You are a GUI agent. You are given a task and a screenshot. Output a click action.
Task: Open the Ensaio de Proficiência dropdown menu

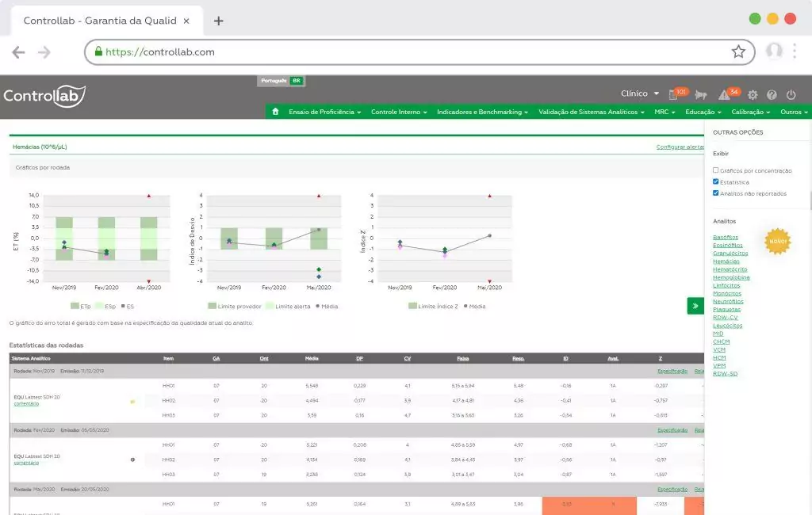click(x=324, y=112)
